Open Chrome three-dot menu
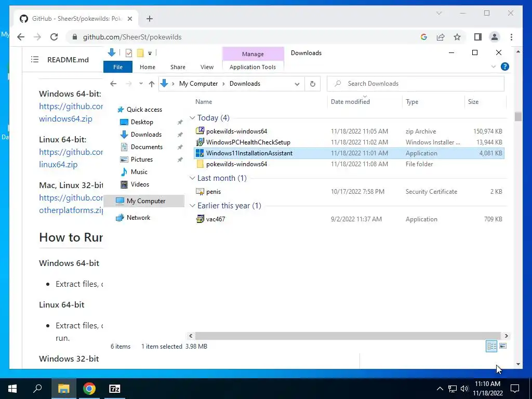 [x=511, y=37]
